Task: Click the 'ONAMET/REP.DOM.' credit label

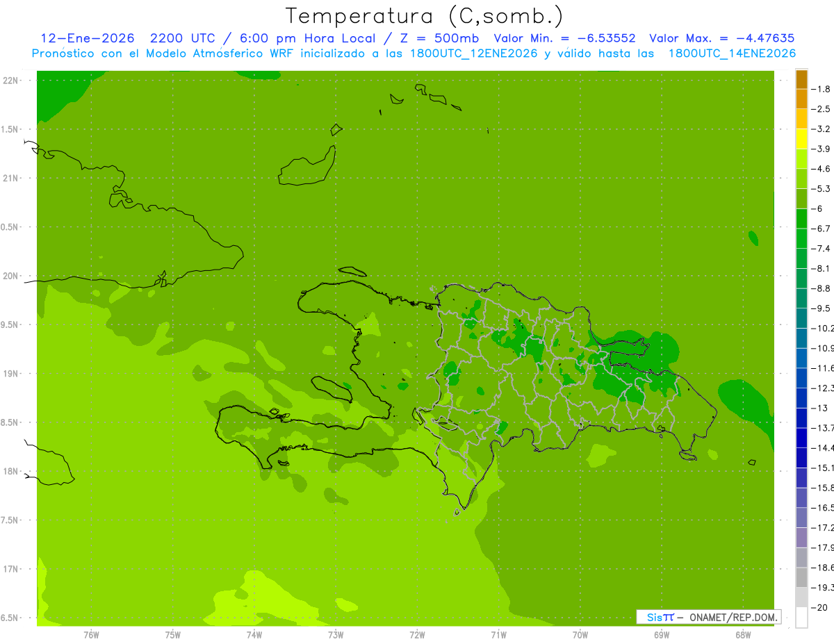Action: [x=733, y=617]
